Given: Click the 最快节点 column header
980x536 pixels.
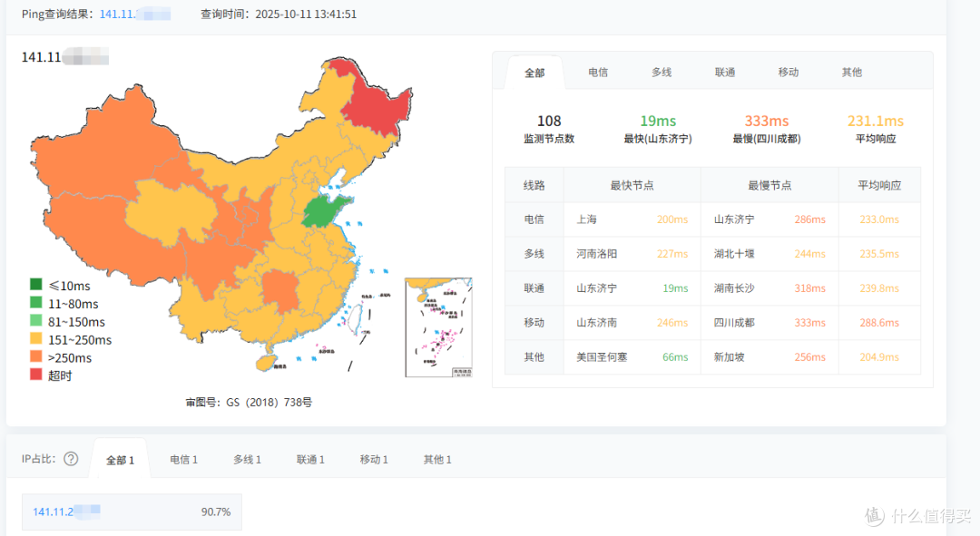Looking at the screenshot, I should [632, 186].
